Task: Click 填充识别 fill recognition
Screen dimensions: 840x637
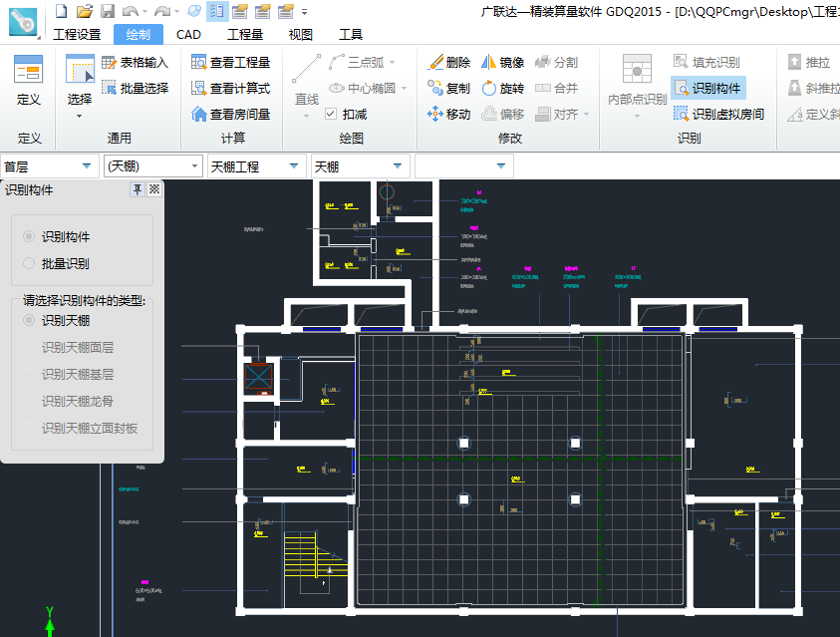Action: pos(706,62)
